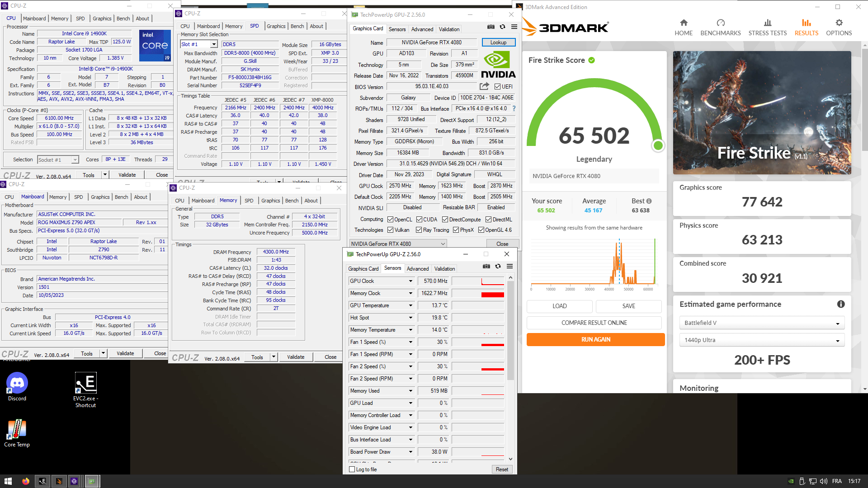Open 3DMark HOME section

coord(684,28)
